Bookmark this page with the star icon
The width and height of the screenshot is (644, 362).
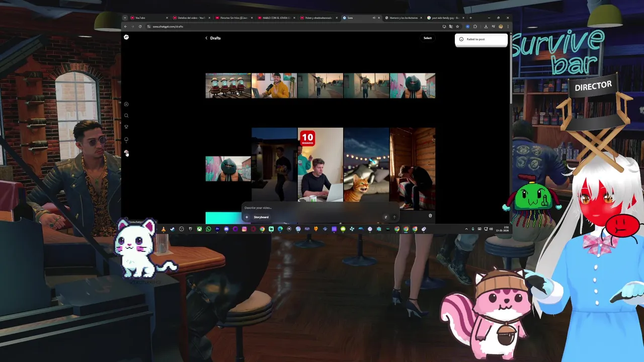(457, 26)
